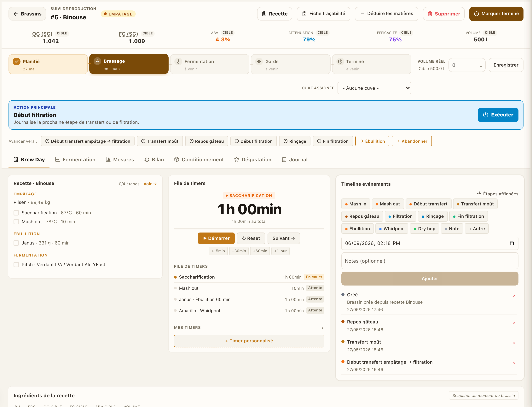The width and height of the screenshot is (532, 407).
Task: Click Déduire les matières
Action: tap(386, 14)
